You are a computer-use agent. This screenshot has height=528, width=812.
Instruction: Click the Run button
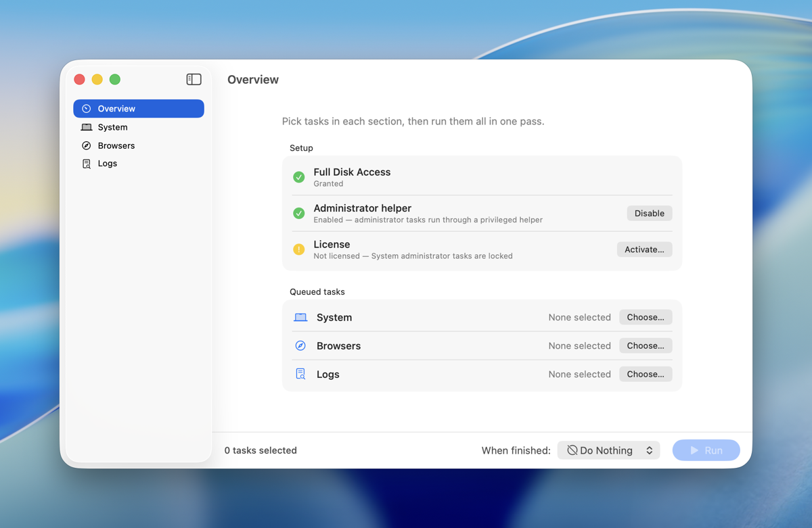tap(706, 450)
